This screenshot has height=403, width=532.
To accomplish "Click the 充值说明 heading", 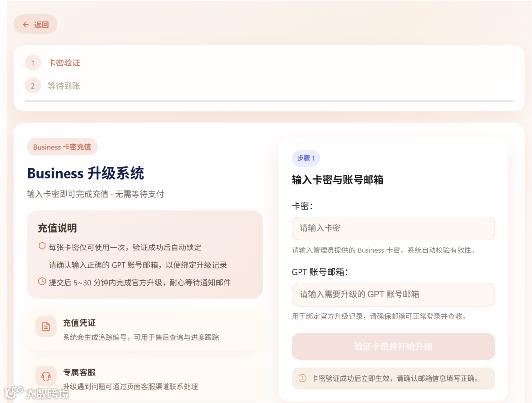I will [57, 228].
